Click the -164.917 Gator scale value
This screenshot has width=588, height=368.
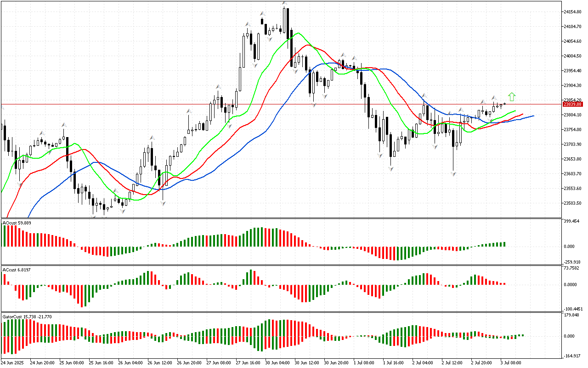tap(574, 356)
